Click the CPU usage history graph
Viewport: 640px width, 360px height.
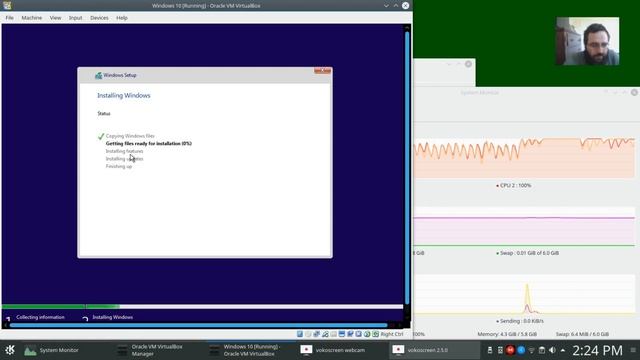point(524,158)
